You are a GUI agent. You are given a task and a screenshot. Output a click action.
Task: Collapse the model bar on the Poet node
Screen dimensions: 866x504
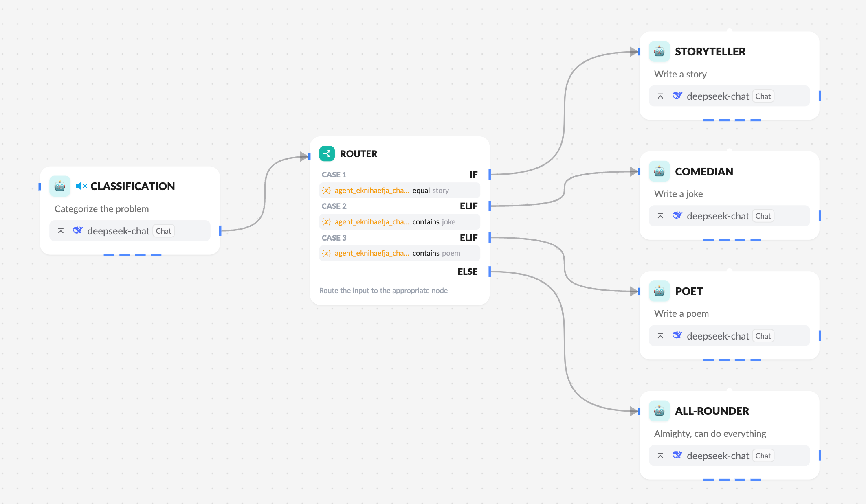point(661,335)
